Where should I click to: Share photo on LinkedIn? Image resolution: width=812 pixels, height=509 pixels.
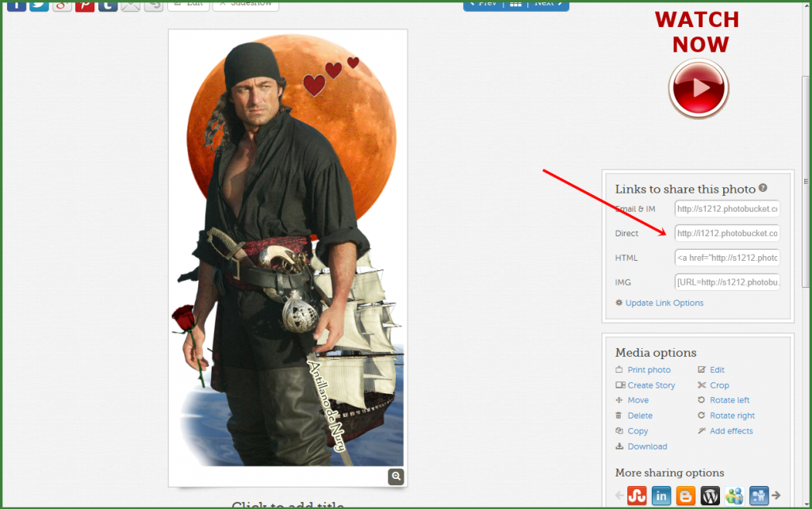click(x=661, y=496)
